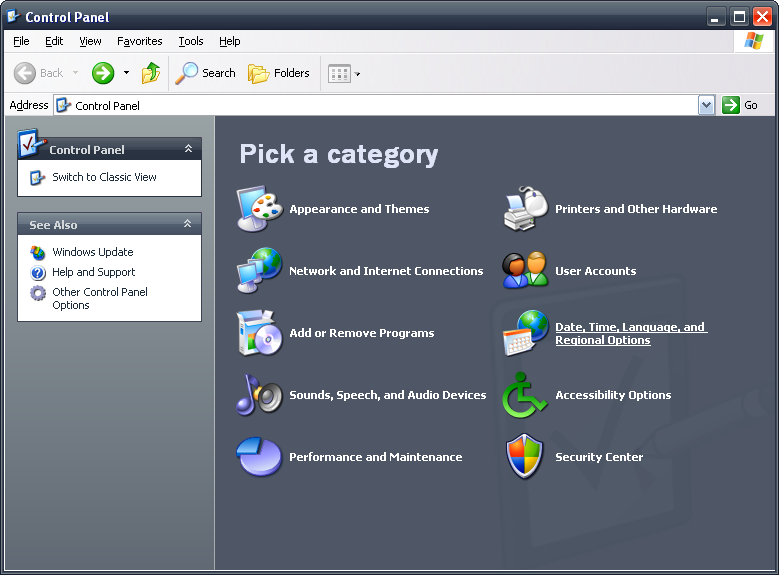Image resolution: width=779 pixels, height=575 pixels.
Task: Open the Accessibility Options wheelchair icon
Action: coord(525,395)
